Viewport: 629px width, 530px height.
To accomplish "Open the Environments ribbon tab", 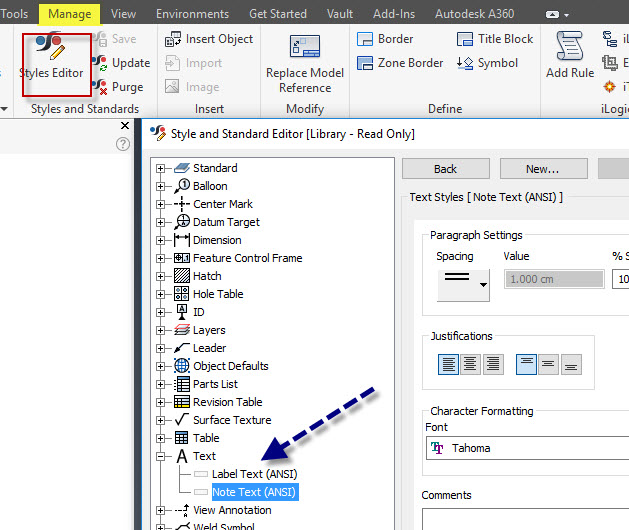I will click(192, 14).
